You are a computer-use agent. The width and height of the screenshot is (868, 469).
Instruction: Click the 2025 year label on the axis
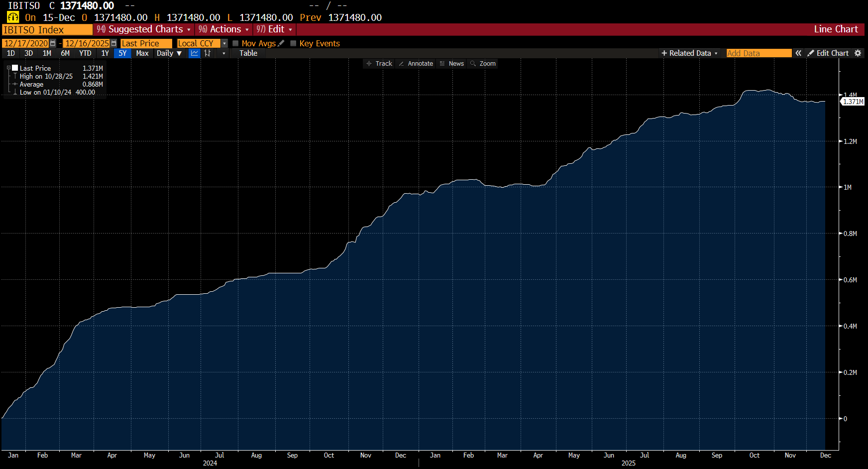coord(629,463)
